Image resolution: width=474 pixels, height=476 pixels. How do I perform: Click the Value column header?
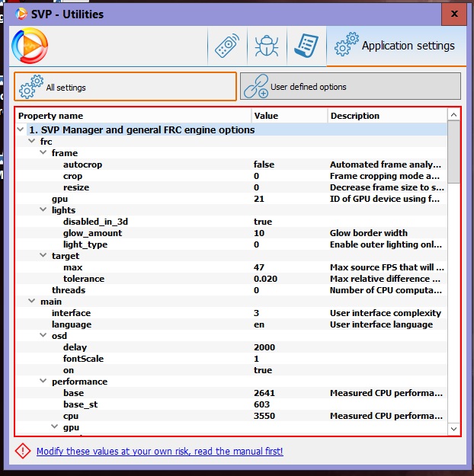[290, 116]
